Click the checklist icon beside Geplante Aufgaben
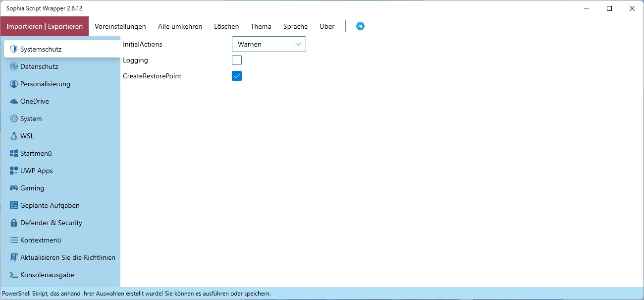644x300 pixels. [14, 205]
